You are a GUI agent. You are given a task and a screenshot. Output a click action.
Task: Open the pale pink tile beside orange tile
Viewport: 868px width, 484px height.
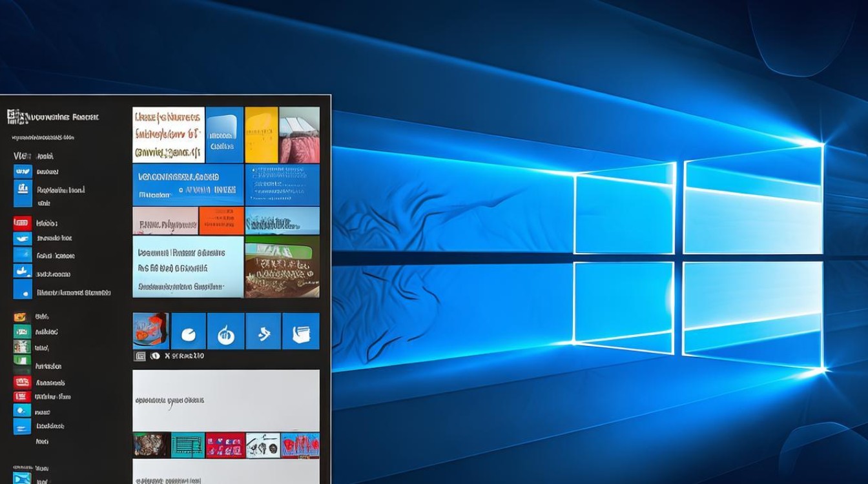coord(165,221)
